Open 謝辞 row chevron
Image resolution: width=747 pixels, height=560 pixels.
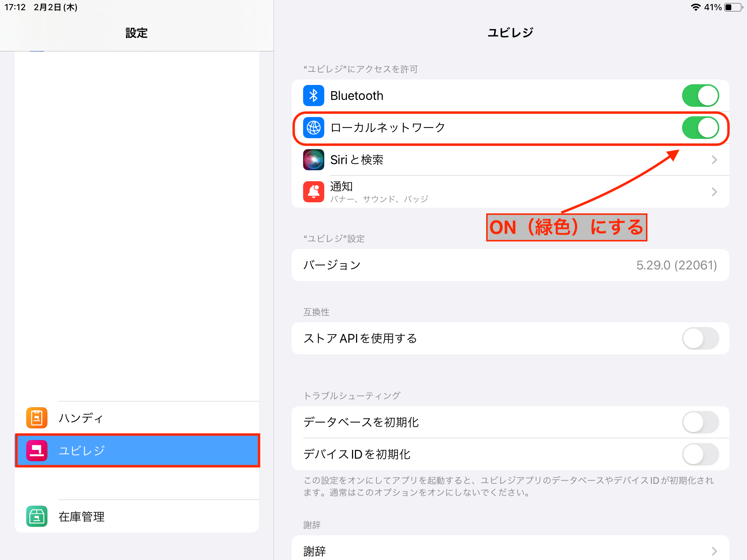coord(714,551)
